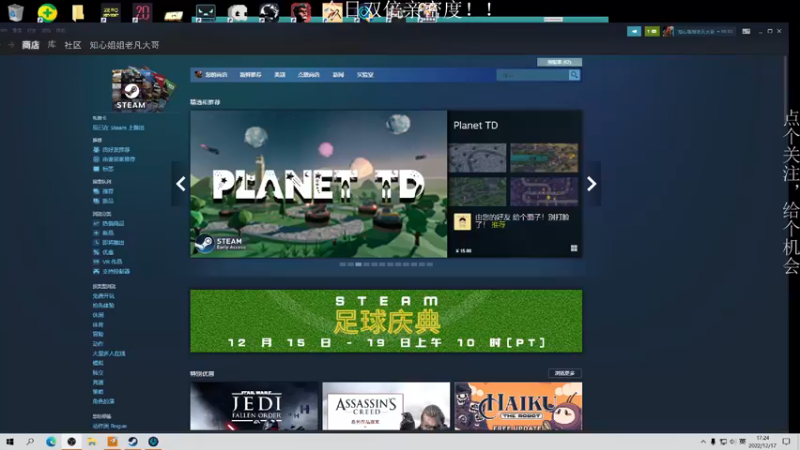Go to previous featured game with left arrow
Screen dimensions: 800x450
tap(181, 184)
